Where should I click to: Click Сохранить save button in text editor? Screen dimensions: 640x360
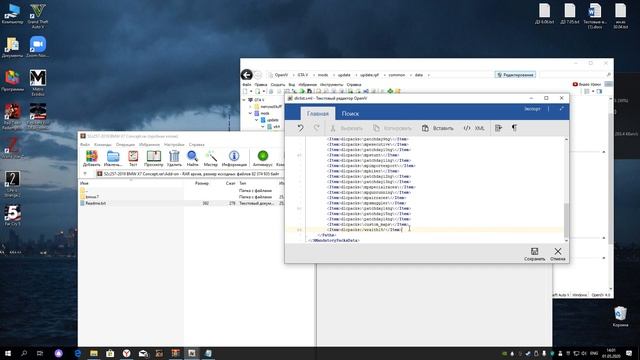point(534,254)
